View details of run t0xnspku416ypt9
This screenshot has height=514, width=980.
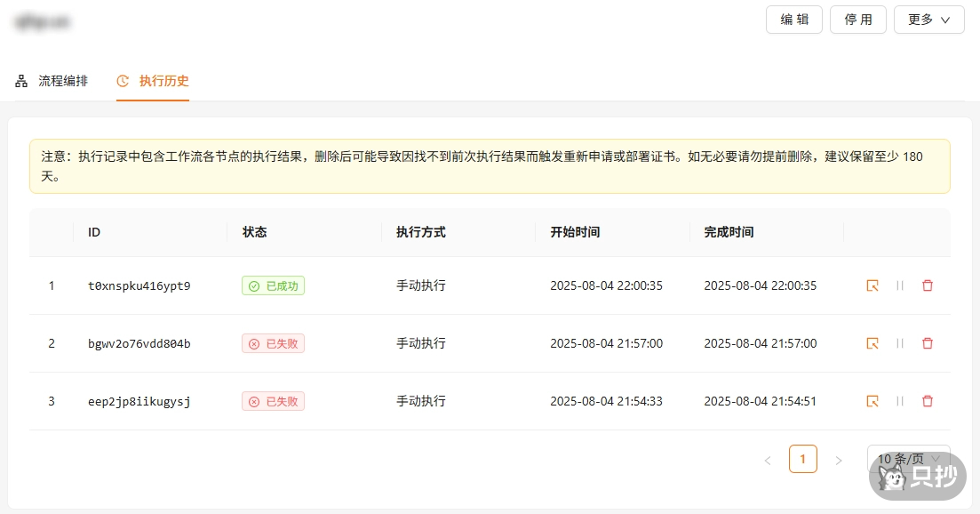tap(872, 285)
